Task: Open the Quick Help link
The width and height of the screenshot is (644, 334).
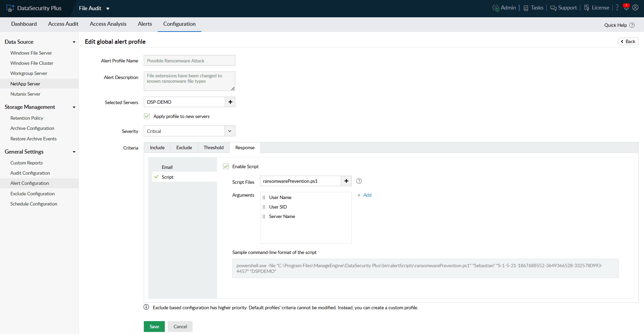Action: pyautogui.click(x=616, y=25)
